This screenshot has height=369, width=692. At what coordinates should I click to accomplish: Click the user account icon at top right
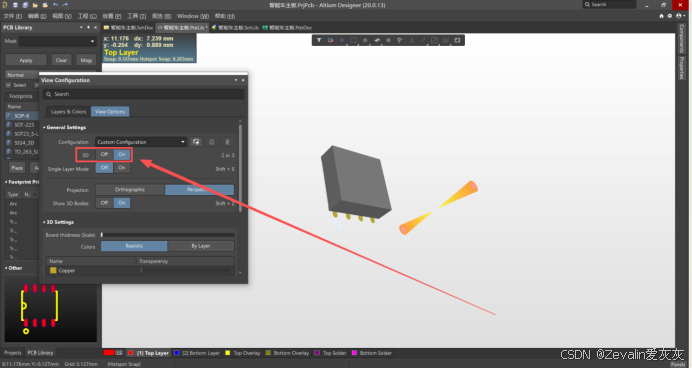tap(680, 16)
